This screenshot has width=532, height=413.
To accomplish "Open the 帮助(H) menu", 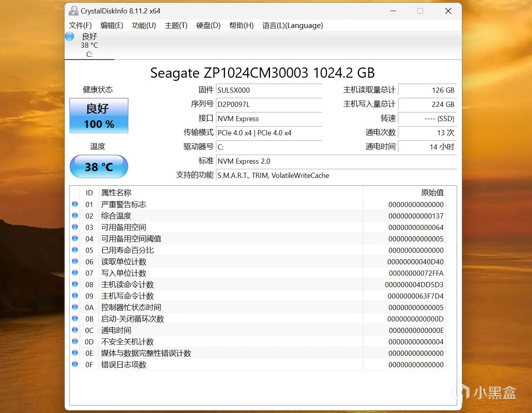I will tap(242, 26).
